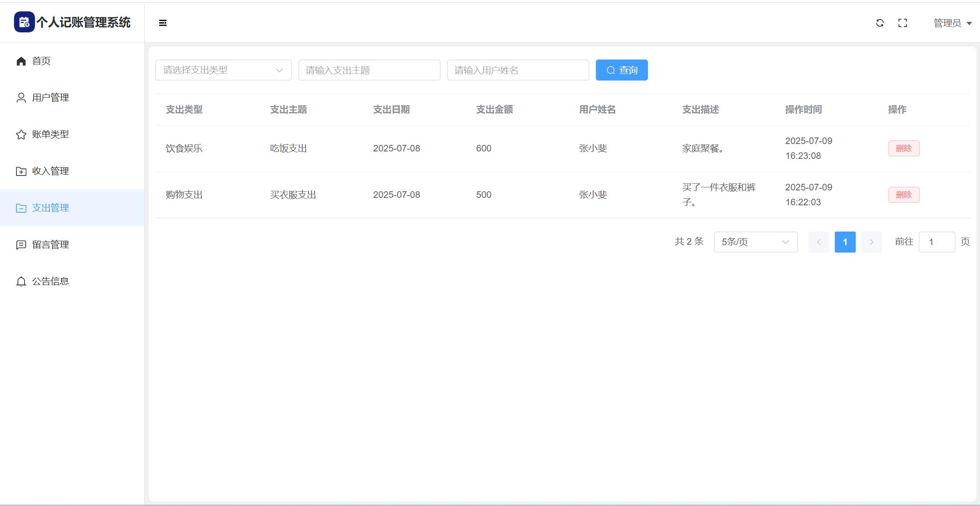Image resolution: width=980 pixels, height=506 pixels.
Task: Click the bell icon beside 公告信息
Action: (21, 281)
